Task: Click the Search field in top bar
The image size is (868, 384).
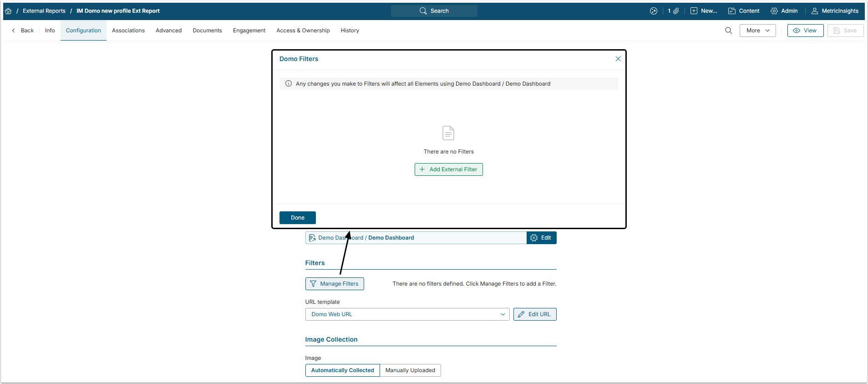Action: tap(434, 11)
